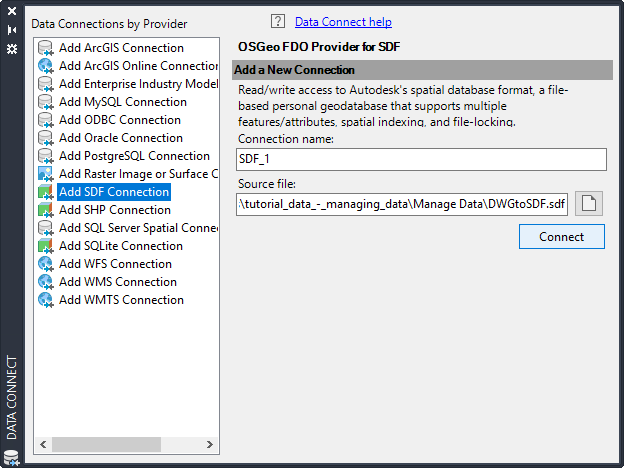Open the palette properties gear menu
Viewport: 624px width, 468px height.
tap(12, 48)
